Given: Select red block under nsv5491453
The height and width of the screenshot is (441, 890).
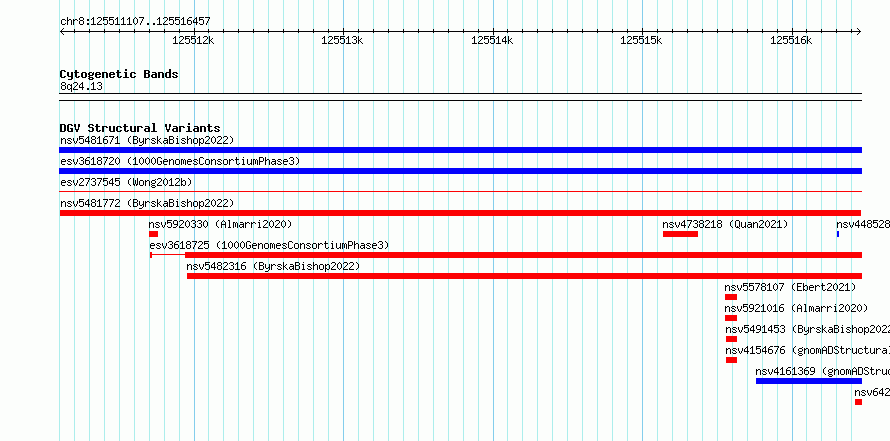Looking at the screenshot, I should click(x=731, y=339).
